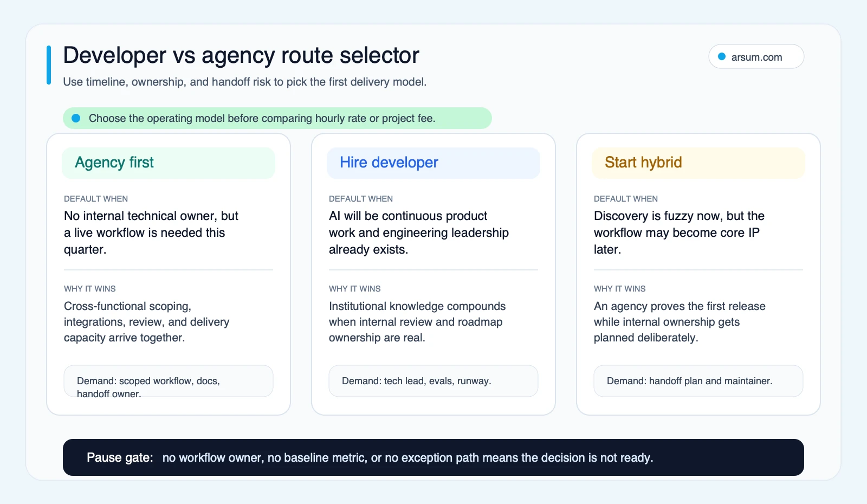This screenshot has width=867, height=504.
Task: Click WHY IT WINS label in Agency first card
Action: click(x=90, y=289)
